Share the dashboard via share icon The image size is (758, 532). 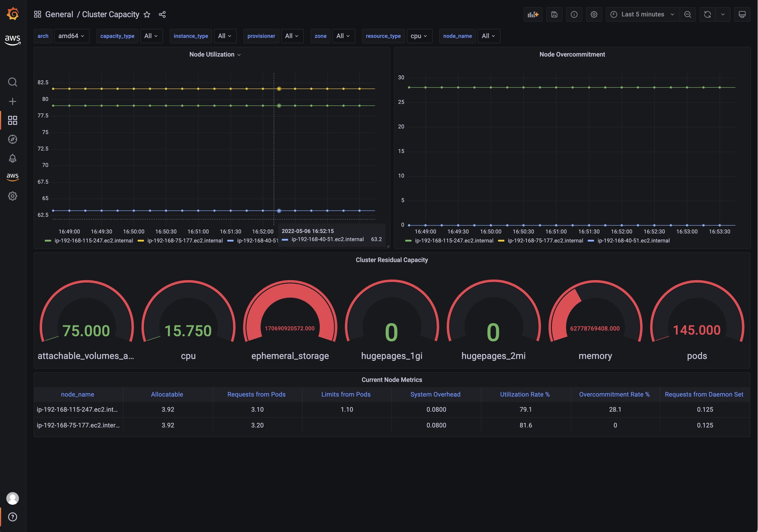(162, 14)
